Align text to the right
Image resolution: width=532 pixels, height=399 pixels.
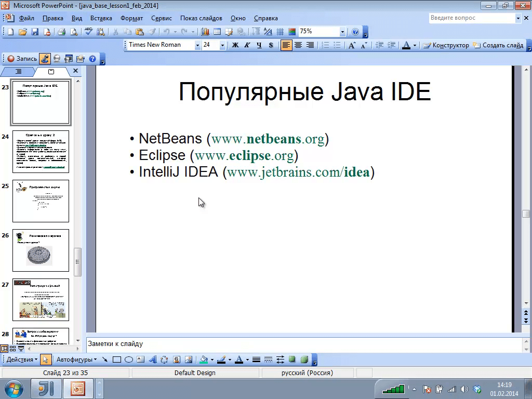click(x=310, y=45)
